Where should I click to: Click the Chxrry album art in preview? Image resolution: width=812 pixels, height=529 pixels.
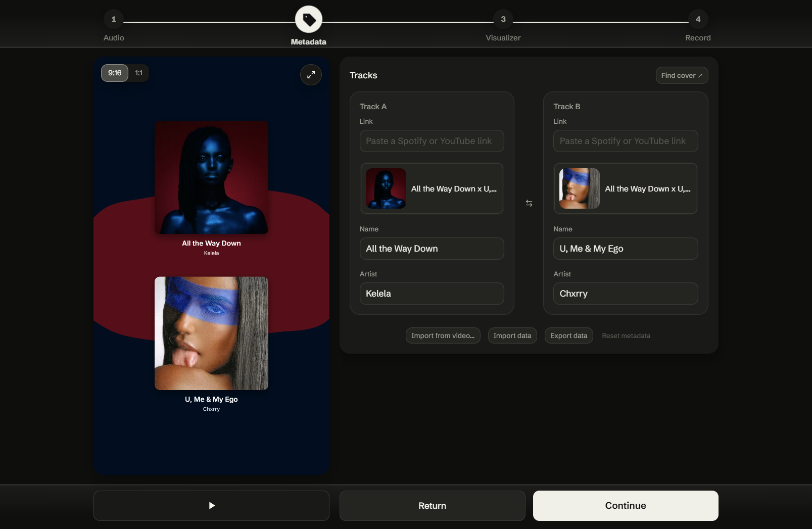(x=211, y=333)
